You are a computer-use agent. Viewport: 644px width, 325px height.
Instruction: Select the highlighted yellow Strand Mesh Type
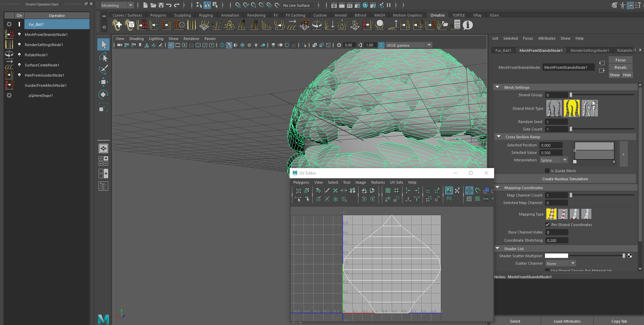click(571, 108)
